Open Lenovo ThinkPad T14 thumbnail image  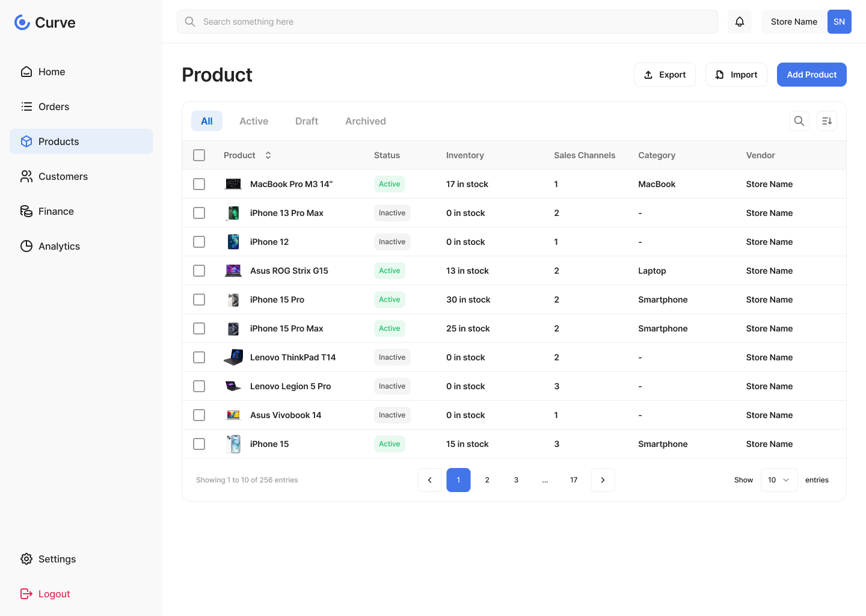click(x=233, y=357)
